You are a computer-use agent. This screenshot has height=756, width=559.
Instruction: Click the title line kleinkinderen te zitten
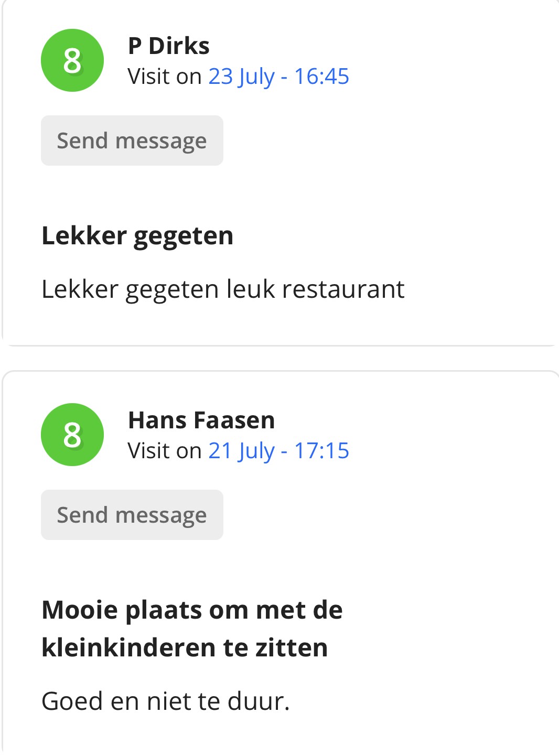[185, 648]
